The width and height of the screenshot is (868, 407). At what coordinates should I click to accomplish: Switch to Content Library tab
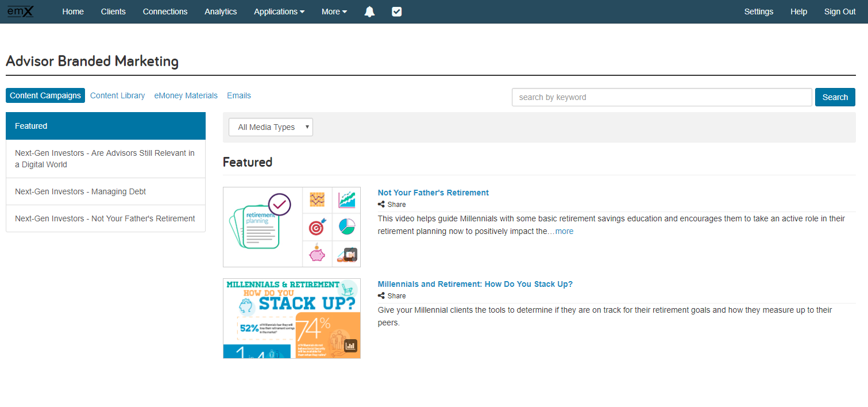(x=117, y=95)
